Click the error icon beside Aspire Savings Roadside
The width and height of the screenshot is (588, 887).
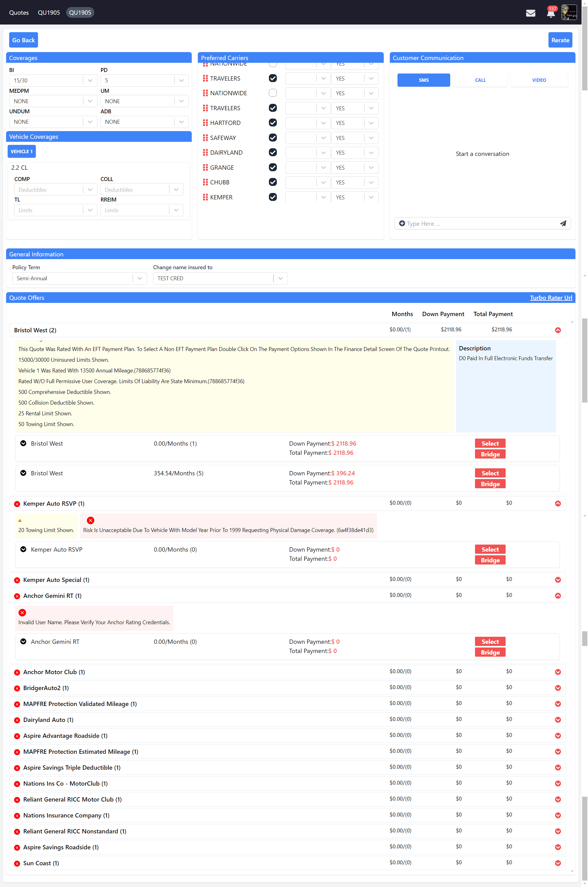(x=17, y=847)
